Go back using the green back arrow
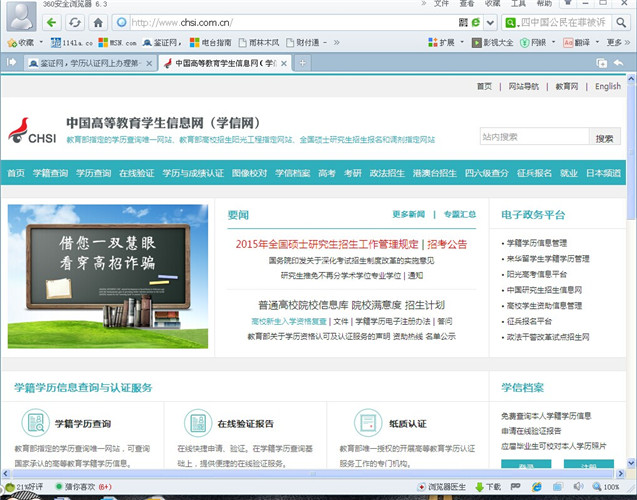Image resolution: width=637 pixels, height=500 pixels. click(51, 22)
